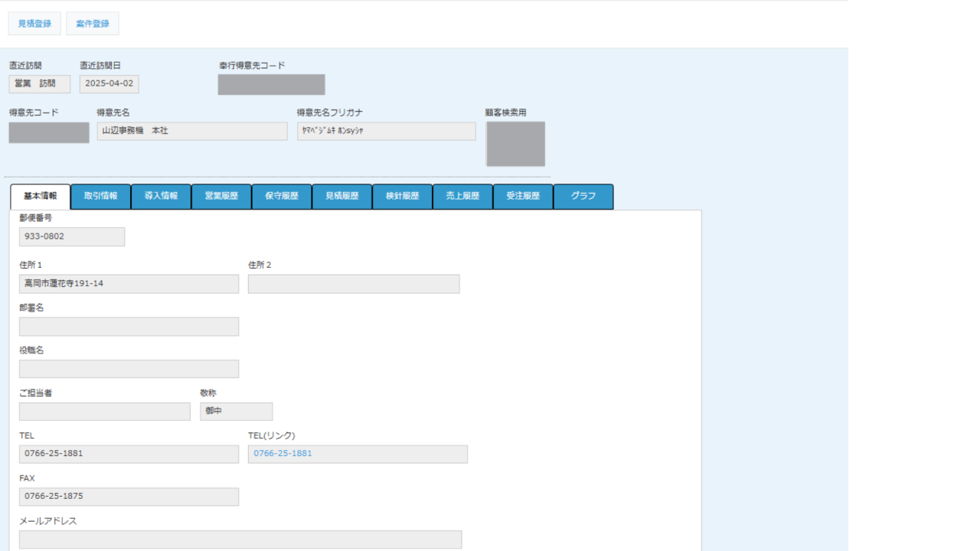
Task: Click the TEL link 0766-25-1881
Action: (283, 453)
